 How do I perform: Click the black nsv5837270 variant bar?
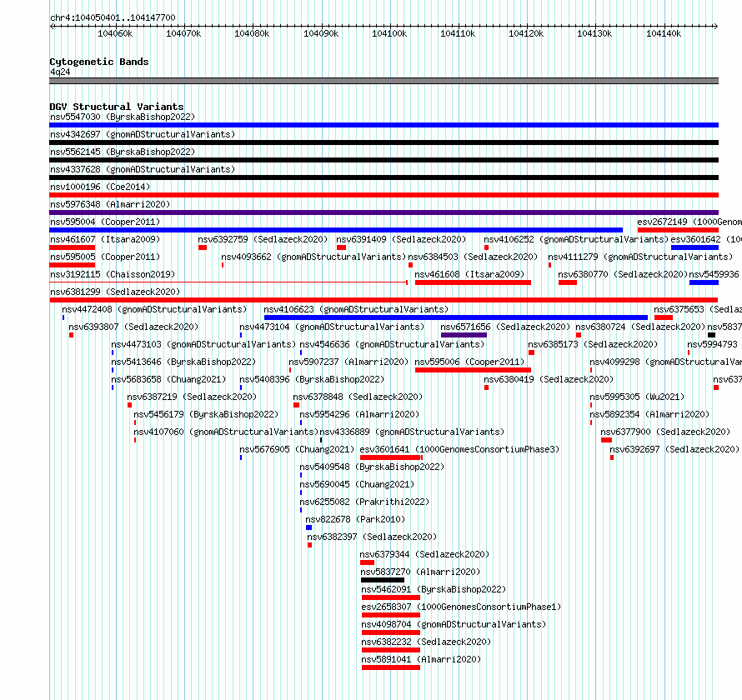coord(383,580)
